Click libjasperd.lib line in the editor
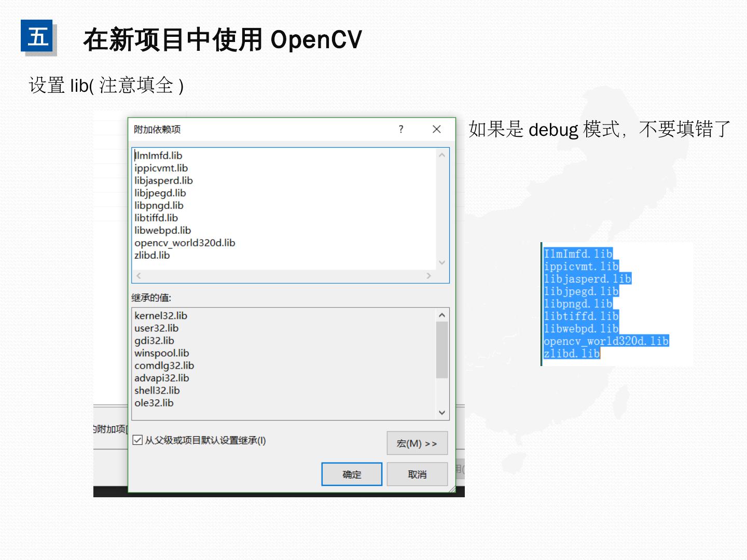Image resolution: width=747 pixels, height=560 pixels. click(x=163, y=180)
